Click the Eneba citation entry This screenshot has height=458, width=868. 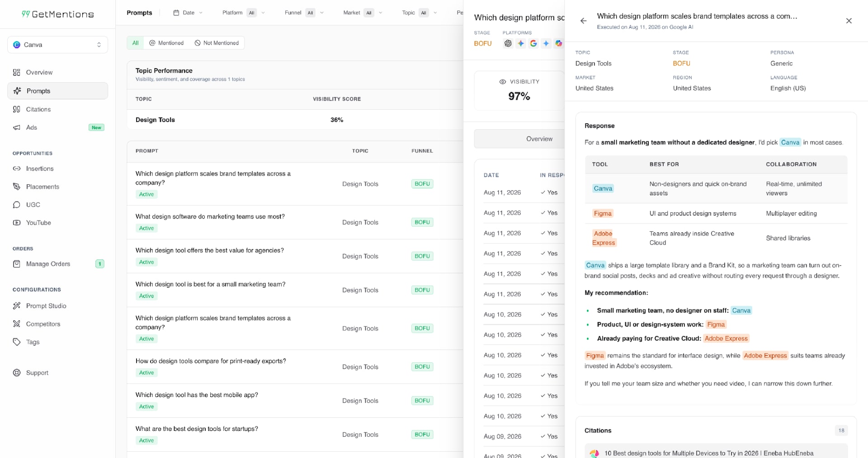[x=716, y=452]
